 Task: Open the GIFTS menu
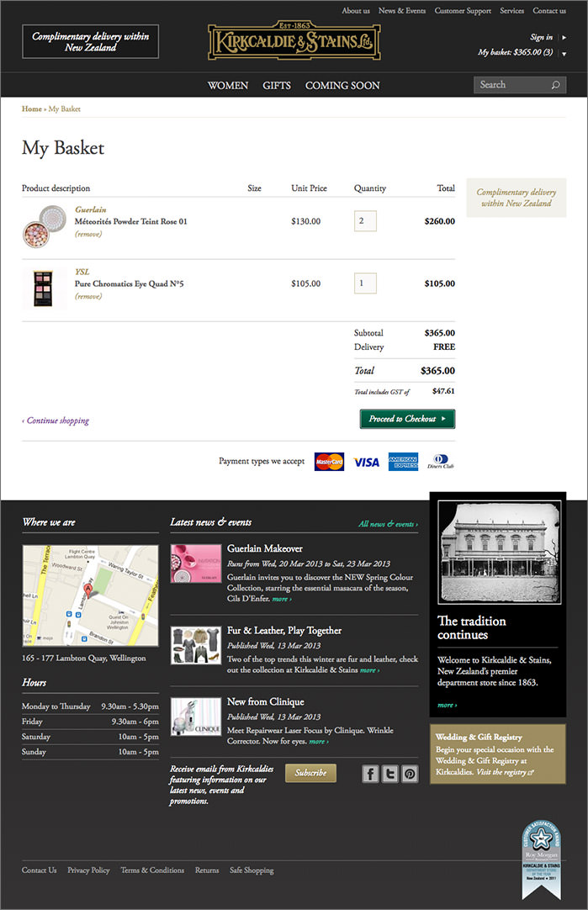click(276, 85)
